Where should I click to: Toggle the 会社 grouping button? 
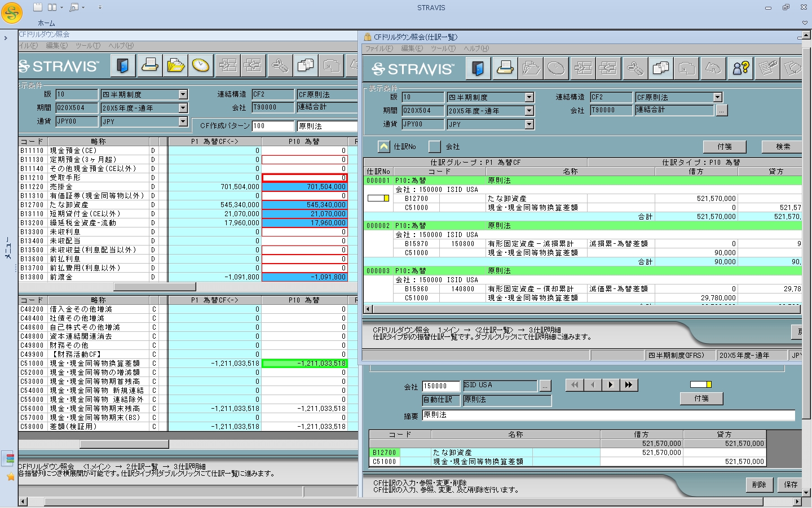click(x=434, y=147)
